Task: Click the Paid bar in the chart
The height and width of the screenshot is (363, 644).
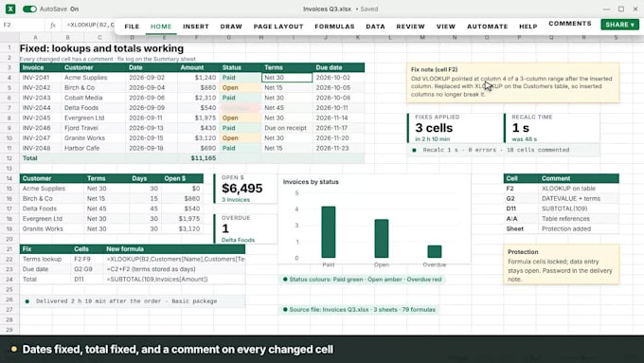Action: click(x=329, y=232)
